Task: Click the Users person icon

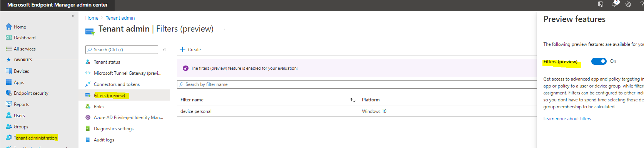Action: pos(9,115)
